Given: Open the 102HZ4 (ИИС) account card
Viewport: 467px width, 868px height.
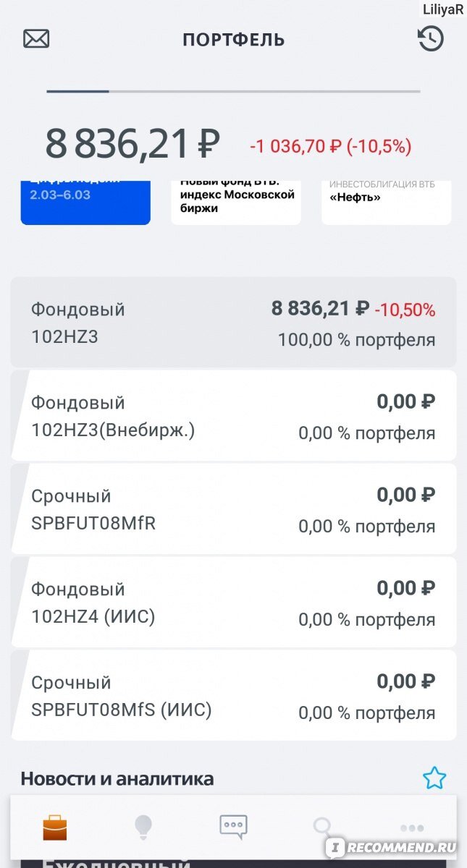Looking at the screenshot, I should point(233,602).
